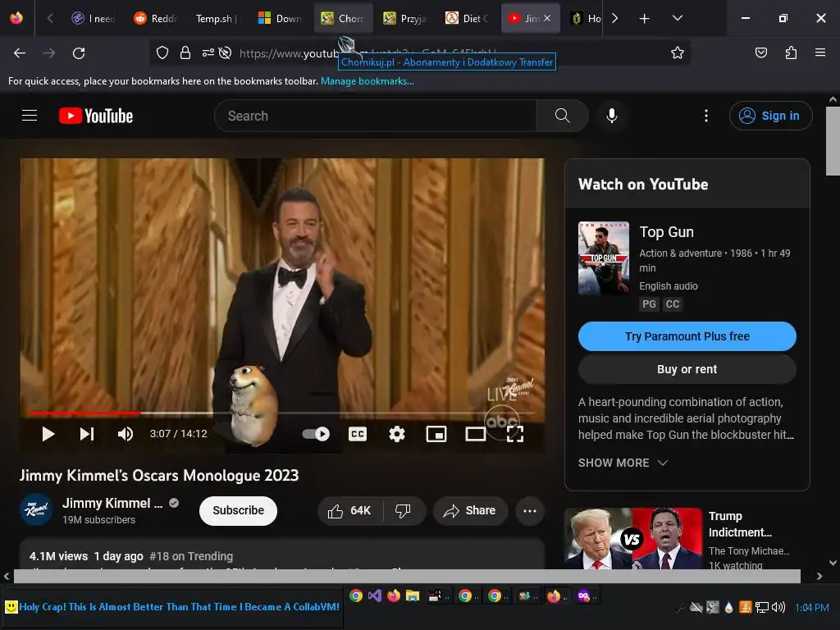Screen dimensions: 840x630
Task: Subscribe to Jimmy Kimmel channel
Action: pos(239,510)
